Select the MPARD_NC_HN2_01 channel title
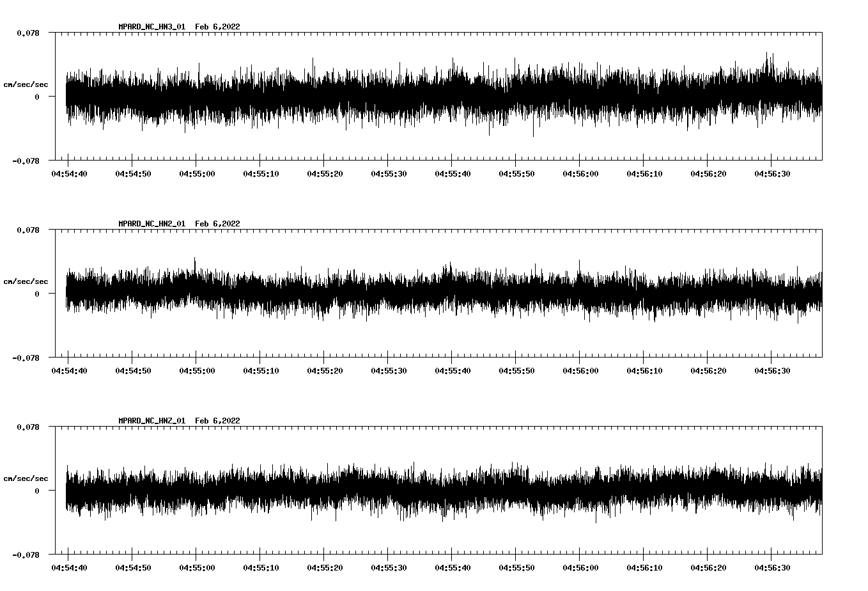The width and height of the screenshot is (868, 591). coord(151,224)
